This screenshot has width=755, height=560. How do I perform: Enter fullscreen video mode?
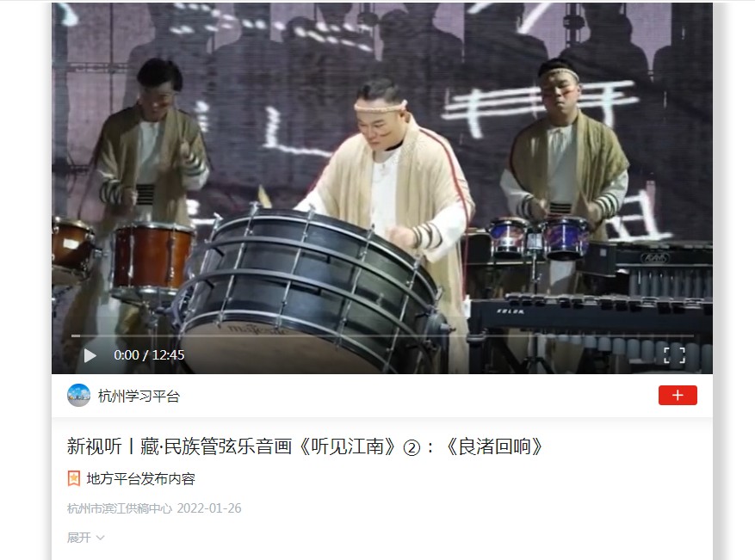674,355
